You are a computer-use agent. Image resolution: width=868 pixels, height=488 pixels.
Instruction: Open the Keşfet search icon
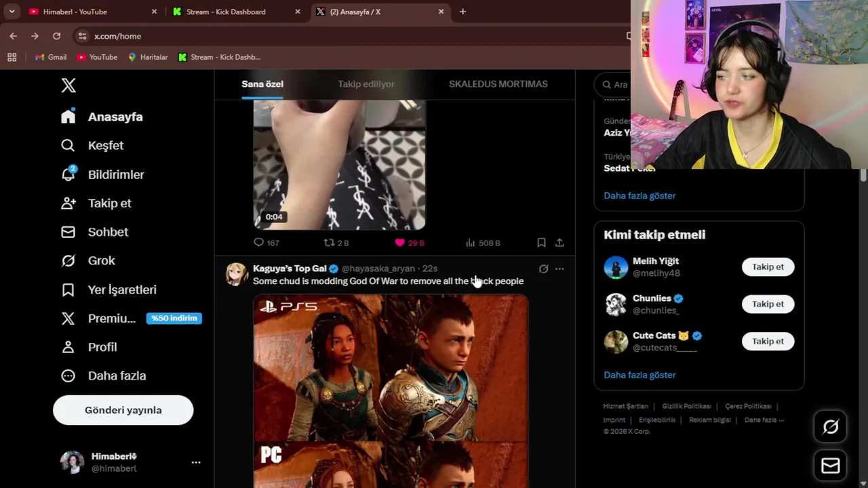click(68, 145)
